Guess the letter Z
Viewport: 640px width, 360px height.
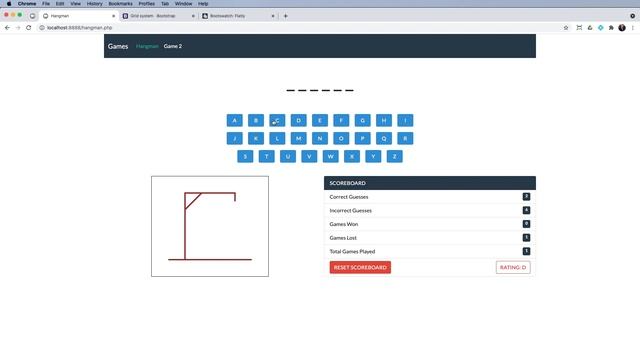[x=394, y=156]
